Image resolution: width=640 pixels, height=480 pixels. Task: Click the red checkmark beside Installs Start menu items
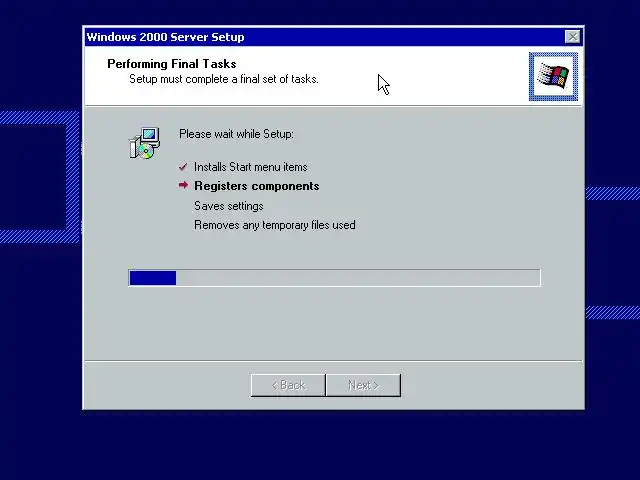tap(183, 167)
